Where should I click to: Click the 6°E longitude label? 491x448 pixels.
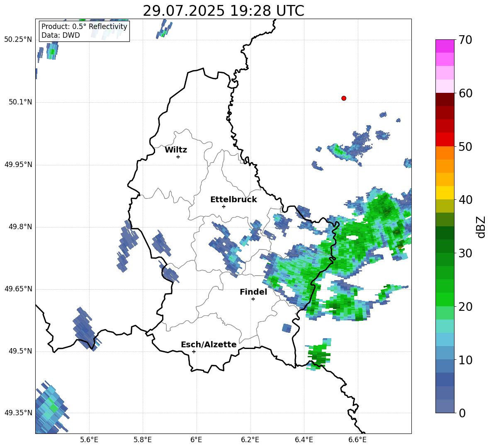pyautogui.click(x=196, y=440)
